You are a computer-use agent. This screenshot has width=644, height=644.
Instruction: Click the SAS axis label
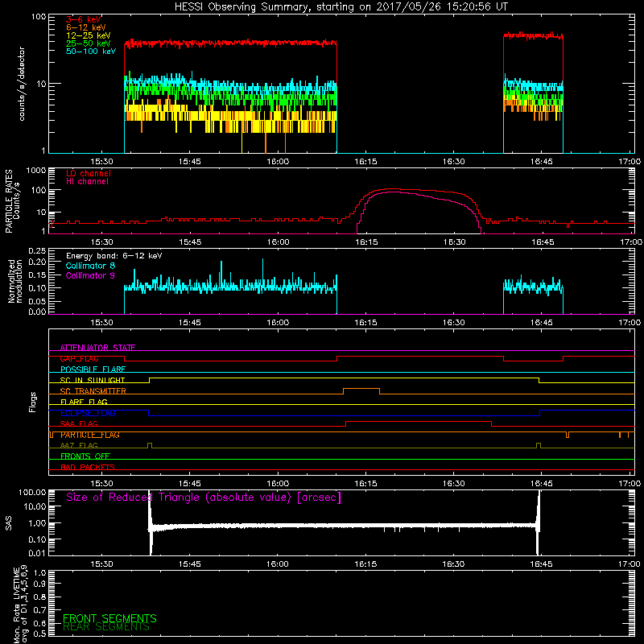coord(9,523)
